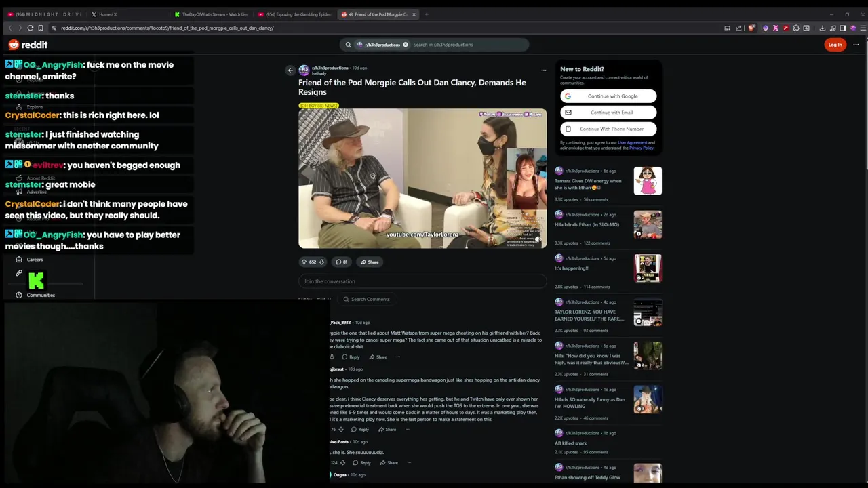Viewport: 868px width, 488px height.
Task: Open 'Hila is SO naturally funny' post
Action: 590,403
